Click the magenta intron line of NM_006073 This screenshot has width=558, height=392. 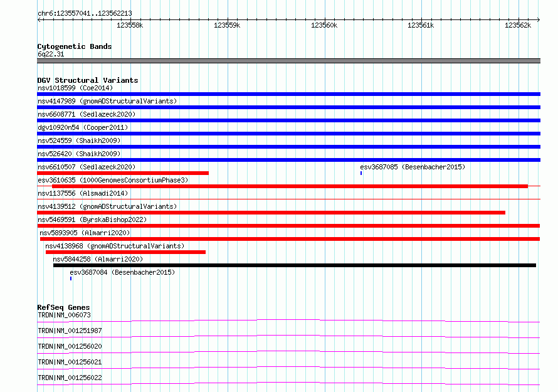(x=288, y=320)
